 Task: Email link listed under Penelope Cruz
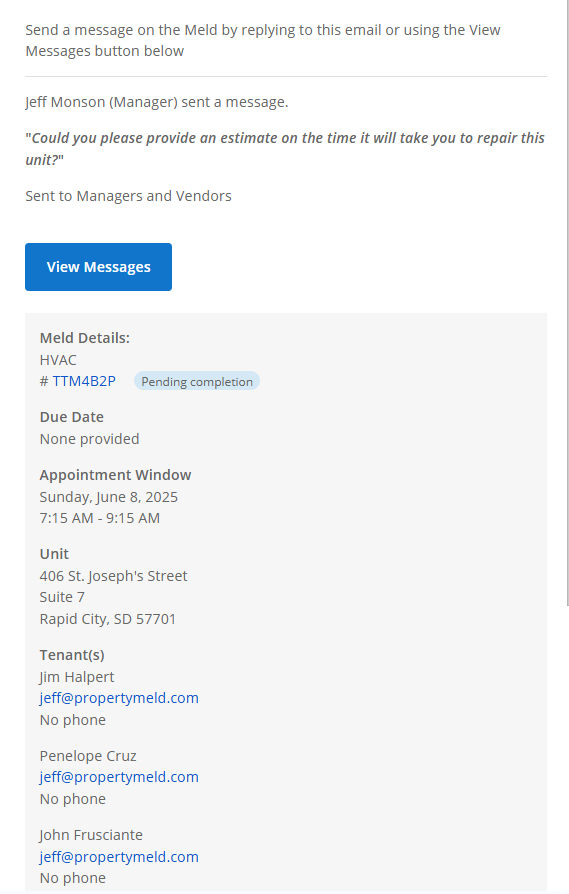coord(119,777)
